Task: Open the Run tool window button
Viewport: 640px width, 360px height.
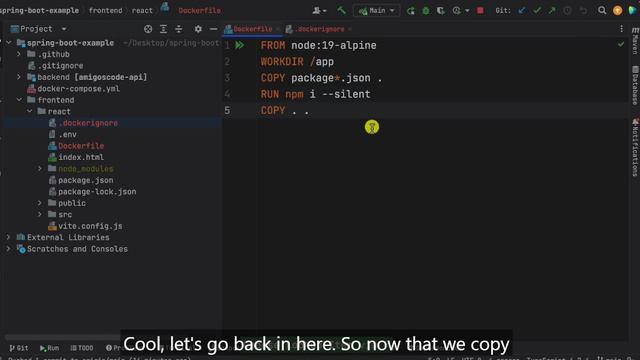Action: 49,348
